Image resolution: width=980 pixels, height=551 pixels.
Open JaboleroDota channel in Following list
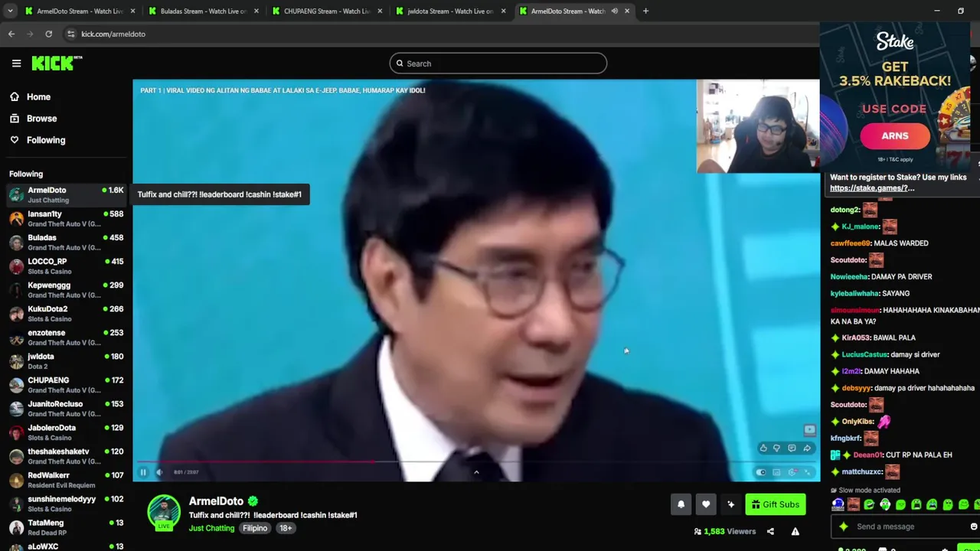click(66, 432)
